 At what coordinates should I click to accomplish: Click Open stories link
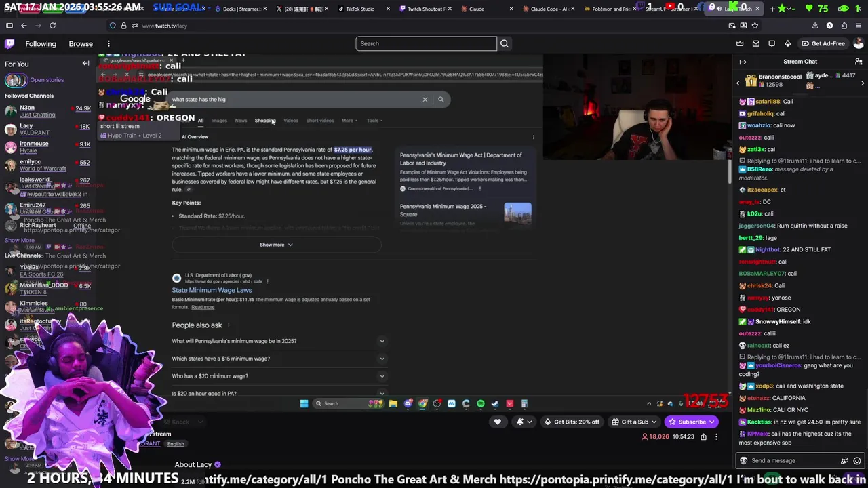(x=47, y=80)
